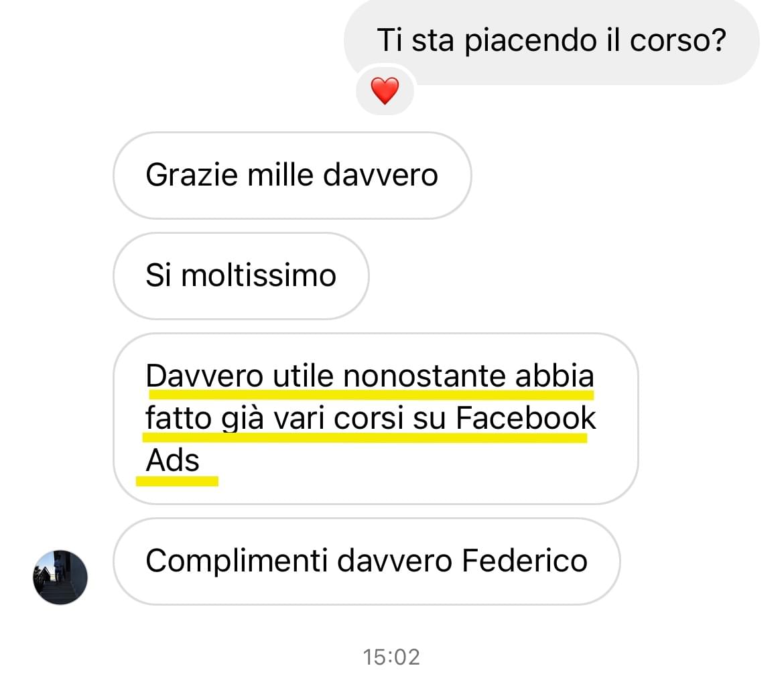784x678 pixels.
Task: Click the word "moltissimo"
Action: [x=259, y=275]
